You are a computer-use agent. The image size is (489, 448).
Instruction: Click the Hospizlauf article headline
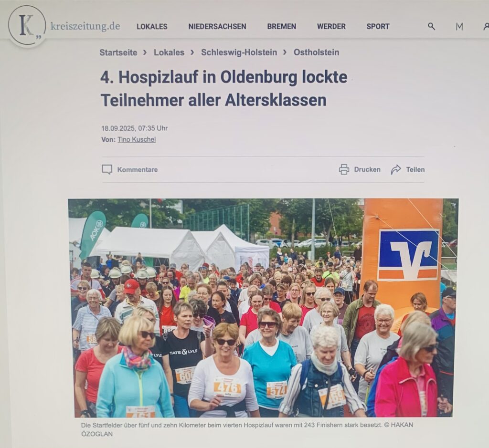223,88
